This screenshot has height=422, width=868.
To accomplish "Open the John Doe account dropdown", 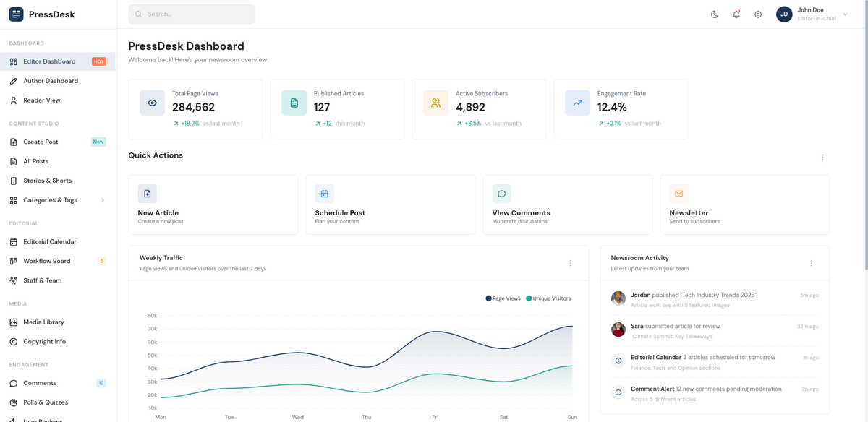I will coord(810,14).
